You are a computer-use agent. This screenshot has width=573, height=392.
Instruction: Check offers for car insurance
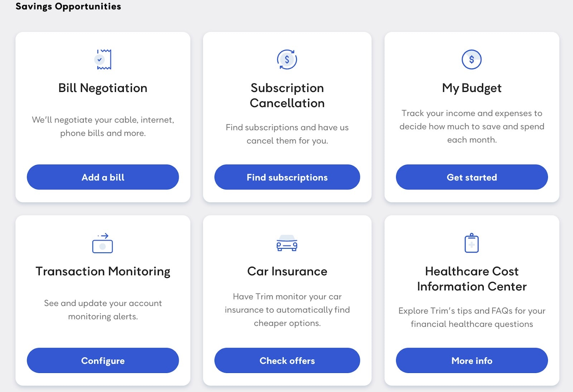coord(287,360)
